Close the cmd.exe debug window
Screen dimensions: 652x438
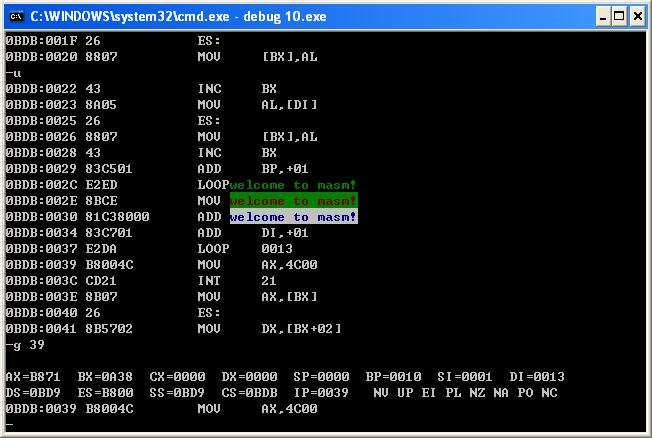tap(637, 17)
